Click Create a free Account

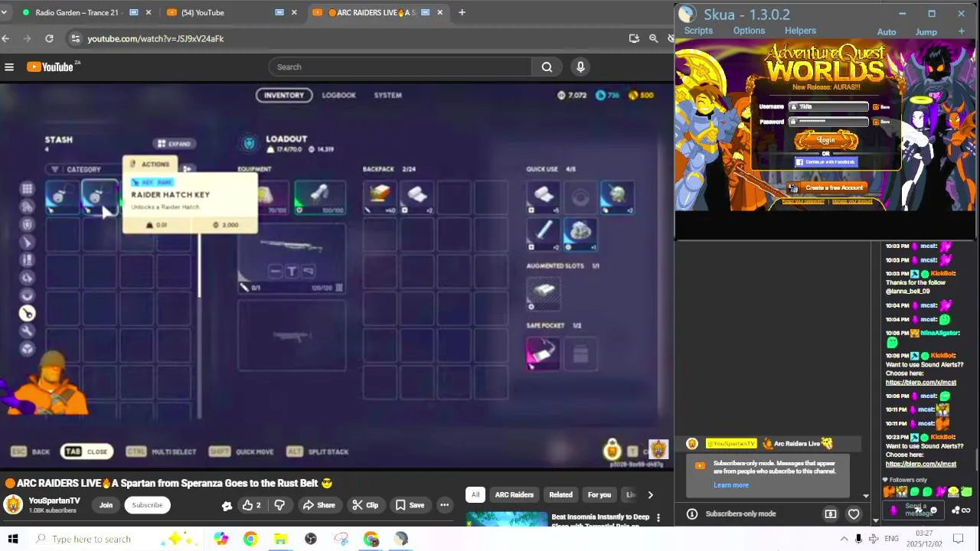point(828,187)
